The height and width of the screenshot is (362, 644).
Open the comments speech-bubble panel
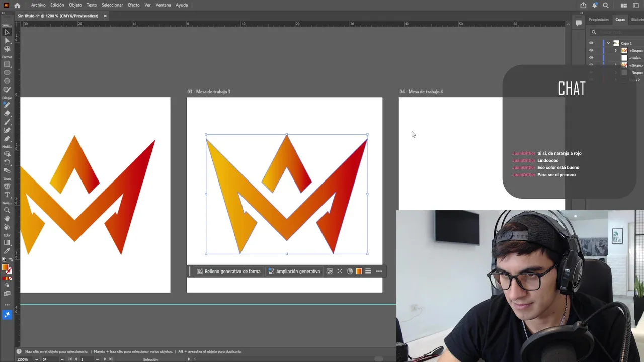[x=579, y=23]
